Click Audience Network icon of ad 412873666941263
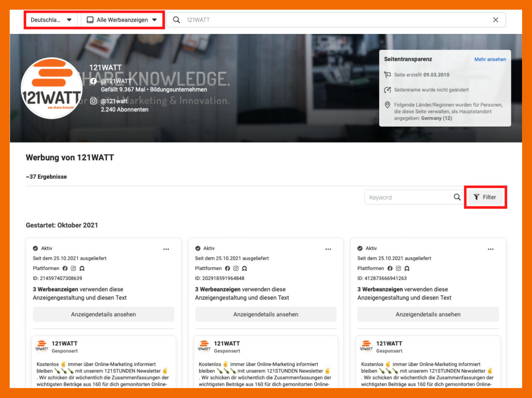 point(407,268)
